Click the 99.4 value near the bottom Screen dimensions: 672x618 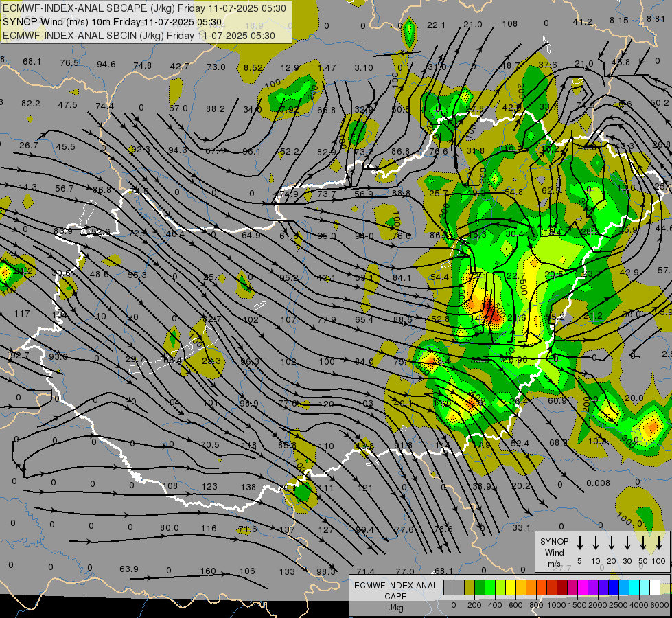coord(364,530)
